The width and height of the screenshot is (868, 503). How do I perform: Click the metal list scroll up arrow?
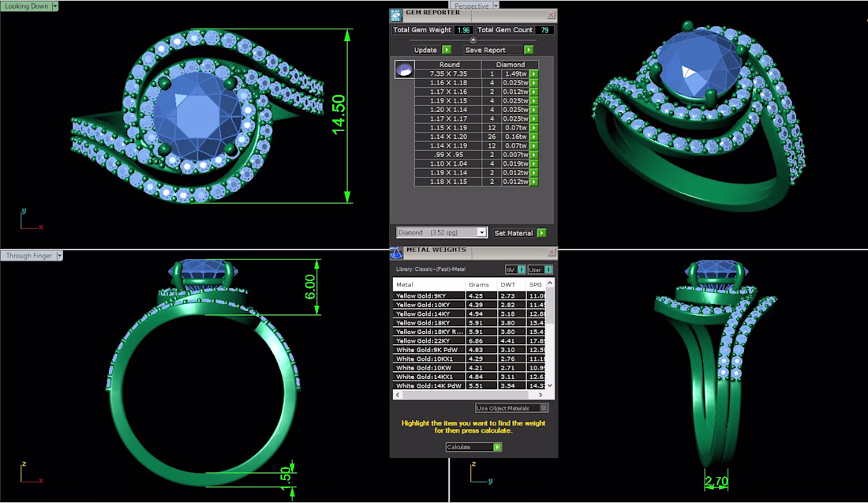coord(550,283)
